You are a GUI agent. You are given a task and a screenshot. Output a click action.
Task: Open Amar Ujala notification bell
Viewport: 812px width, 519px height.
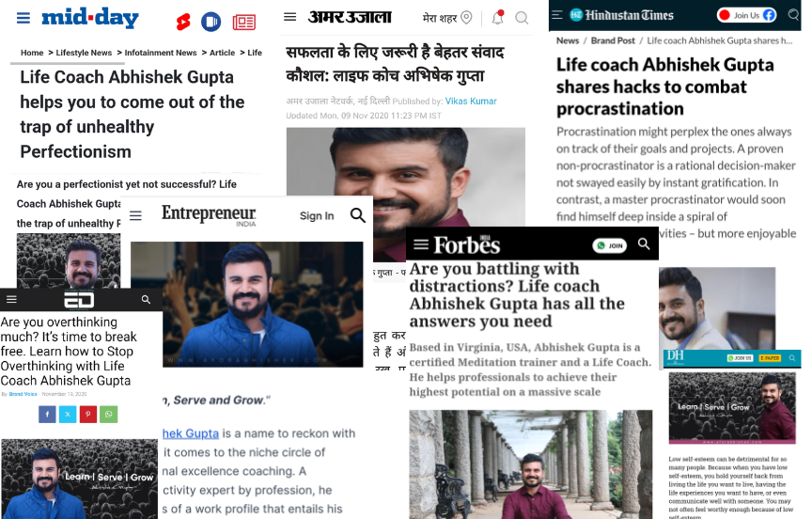(498, 18)
